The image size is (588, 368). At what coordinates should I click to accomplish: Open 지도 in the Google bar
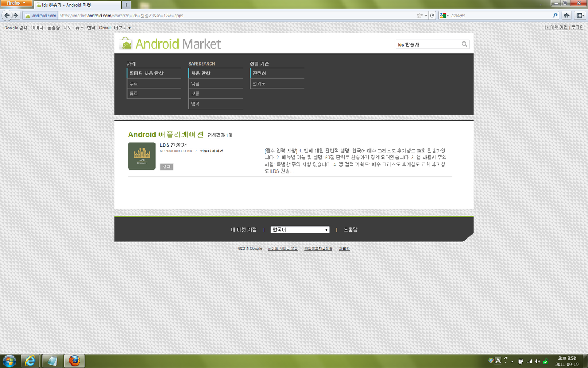click(68, 28)
